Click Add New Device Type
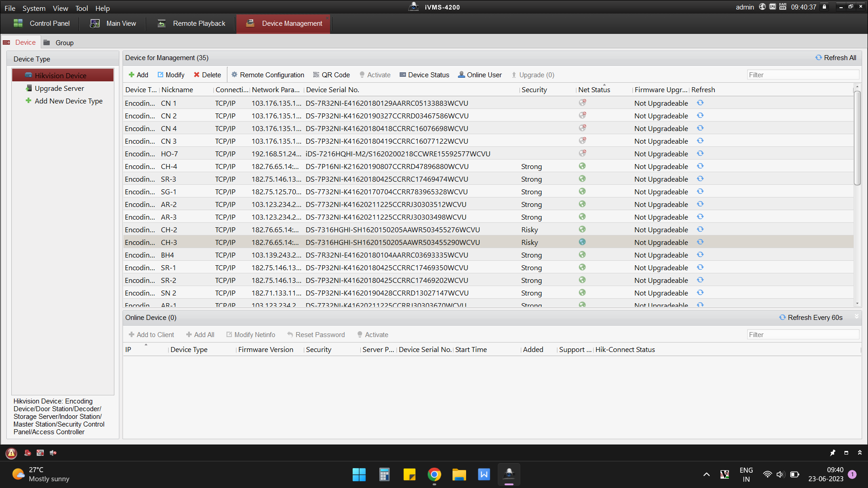868x488 pixels. 64,101
